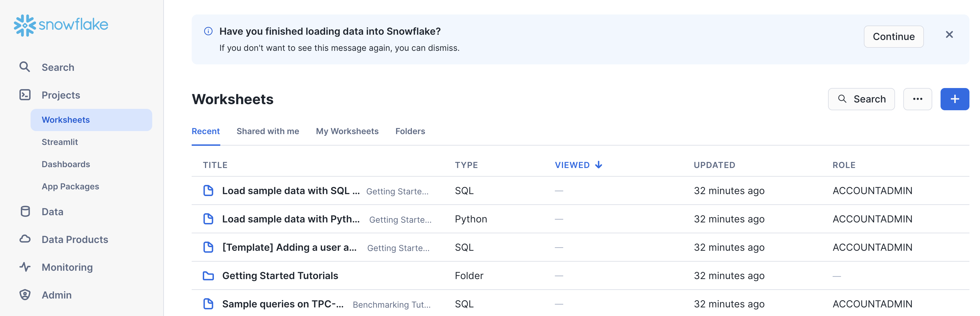Expand the Data Products section label

[x=75, y=240]
